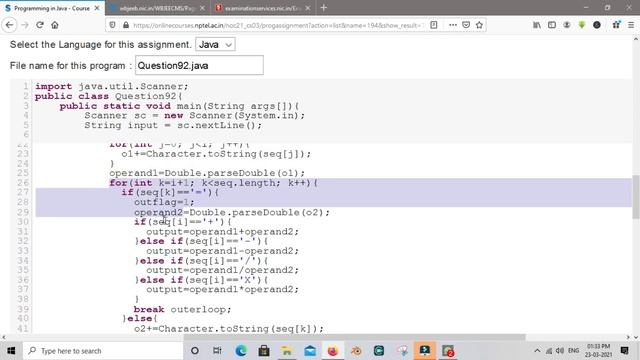Click the padlock site security icon
The image size is (640, 360).
pyautogui.click(x=126, y=25)
